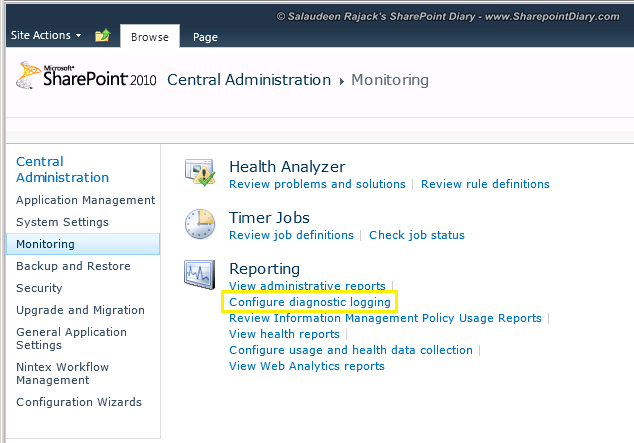634x443 pixels.
Task: Open View health reports link
Action: click(x=284, y=334)
